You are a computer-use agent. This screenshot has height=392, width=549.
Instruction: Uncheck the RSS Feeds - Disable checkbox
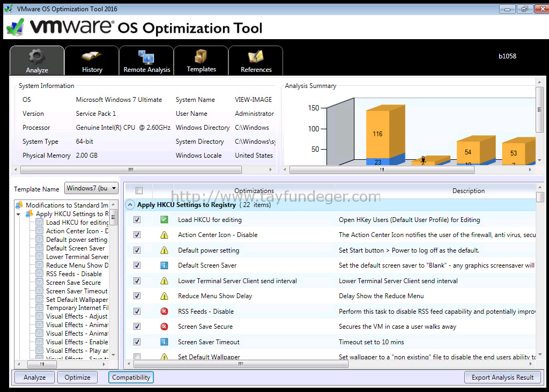137,311
